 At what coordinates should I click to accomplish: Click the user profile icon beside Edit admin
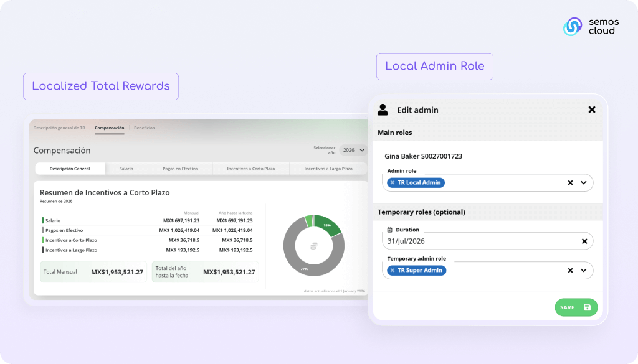(383, 110)
